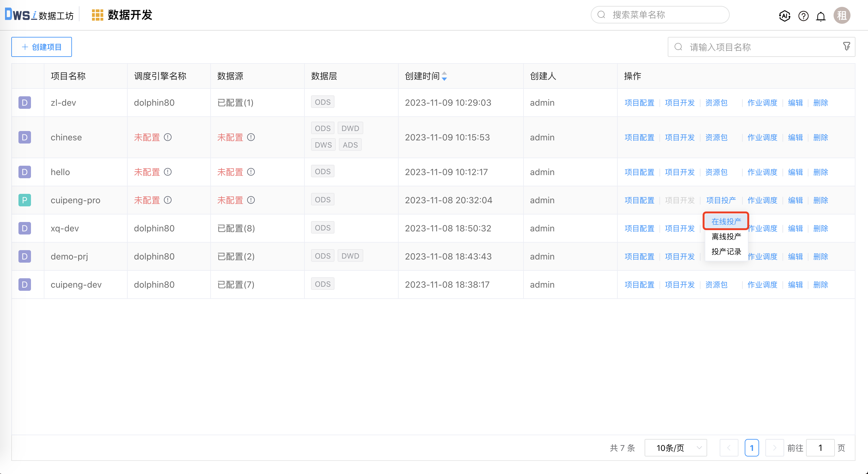Click 项目配置 link for zl-dev
This screenshot has width=868, height=474.
(x=639, y=103)
